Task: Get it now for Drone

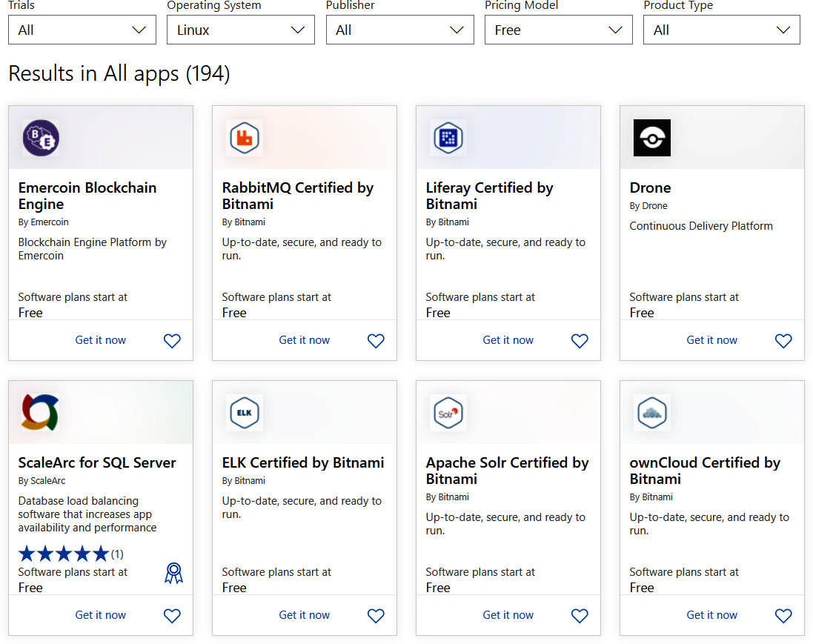Action: (712, 340)
